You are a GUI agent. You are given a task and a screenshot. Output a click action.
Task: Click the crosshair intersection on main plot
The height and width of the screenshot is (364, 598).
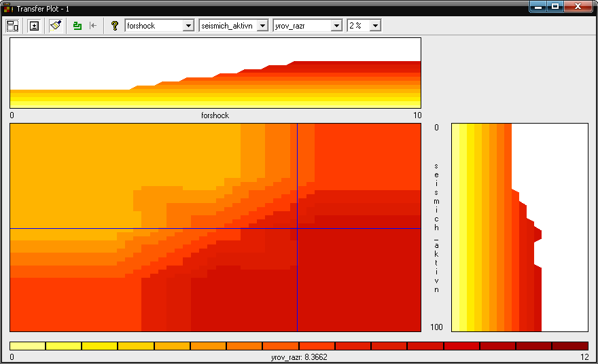[297, 229]
